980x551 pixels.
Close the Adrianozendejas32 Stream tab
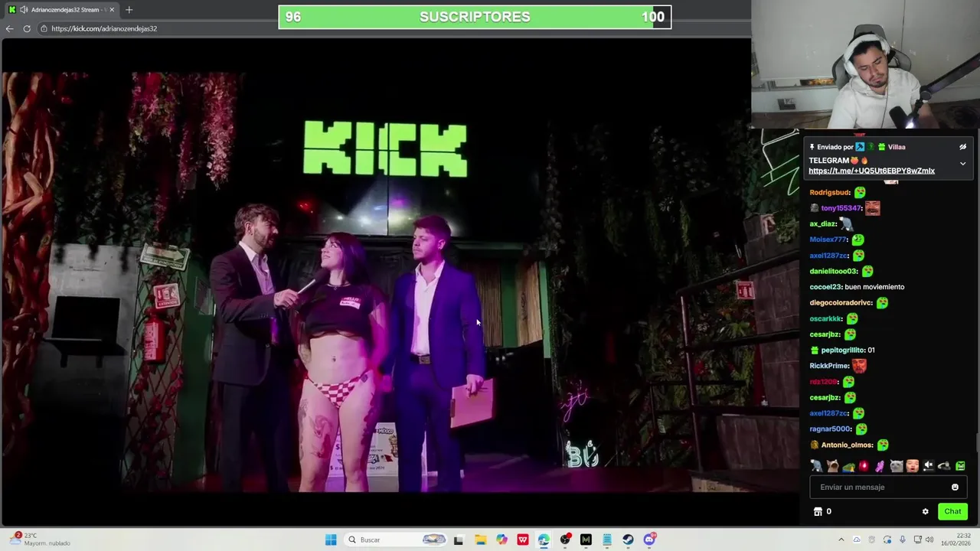coord(112,10)
